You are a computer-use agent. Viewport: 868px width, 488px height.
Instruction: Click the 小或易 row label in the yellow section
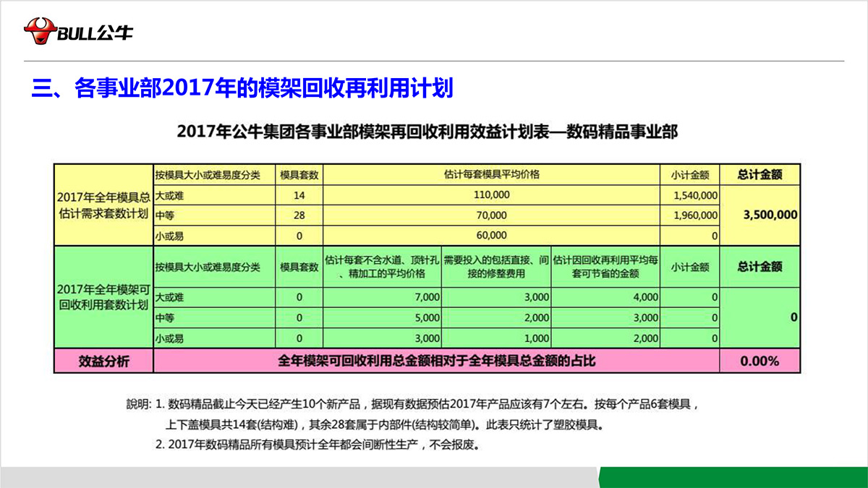(214, 236)
